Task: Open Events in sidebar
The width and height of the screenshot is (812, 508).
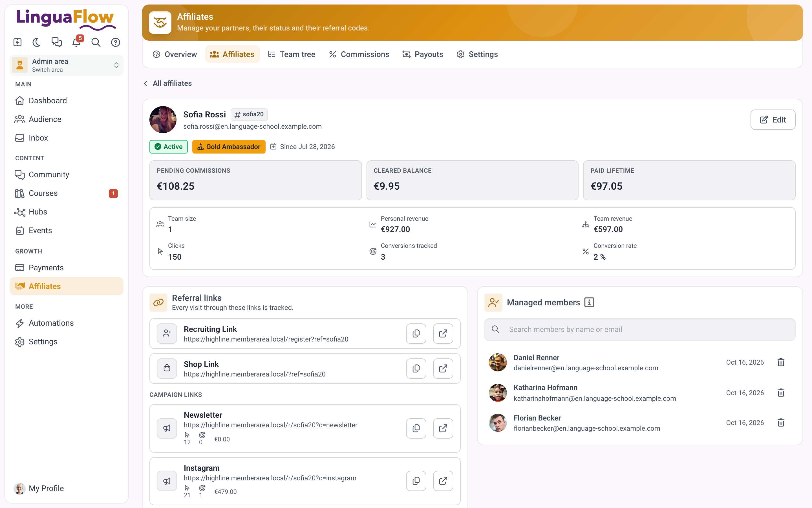Action: pos(67,231)
